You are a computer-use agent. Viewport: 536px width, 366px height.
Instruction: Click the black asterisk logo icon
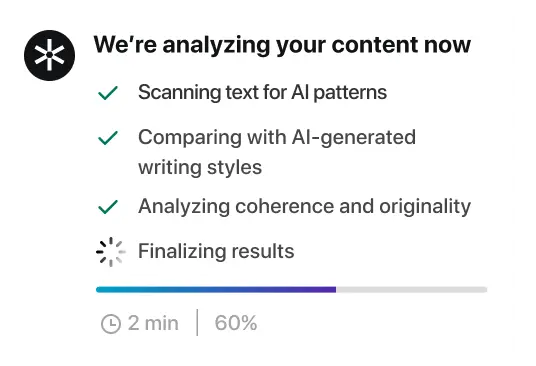(x=50, y=55)
